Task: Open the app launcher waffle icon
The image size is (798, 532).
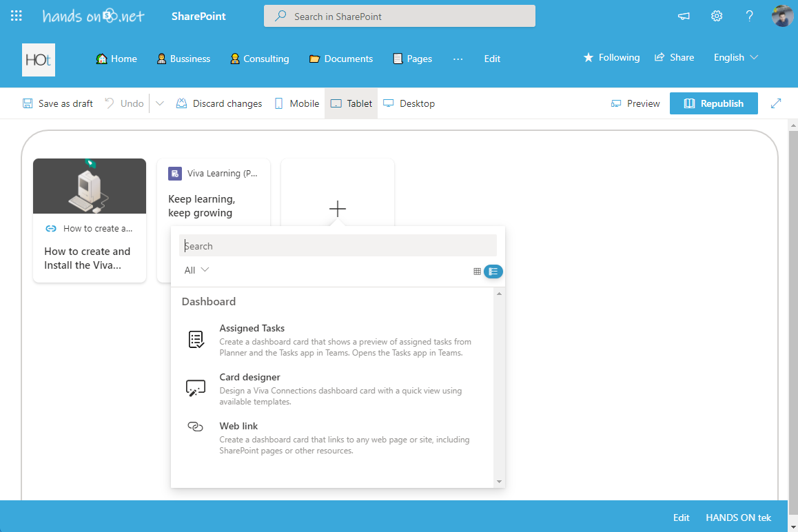Action: pos(17,16)
